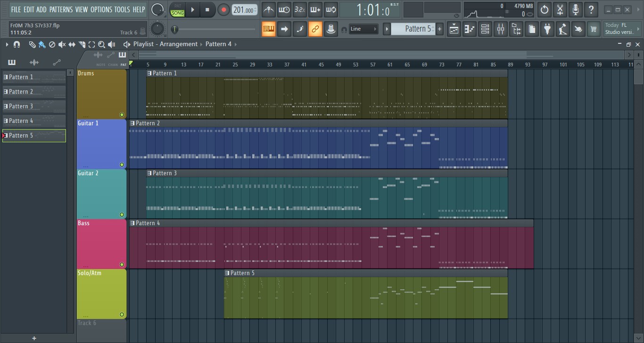Adjust the main volume knob
Screen dimensions: 644x343
click(x=157, y=9)
